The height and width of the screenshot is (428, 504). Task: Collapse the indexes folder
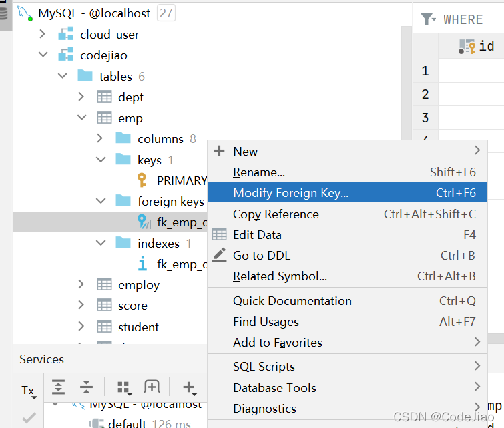click(x=101, y=243)
